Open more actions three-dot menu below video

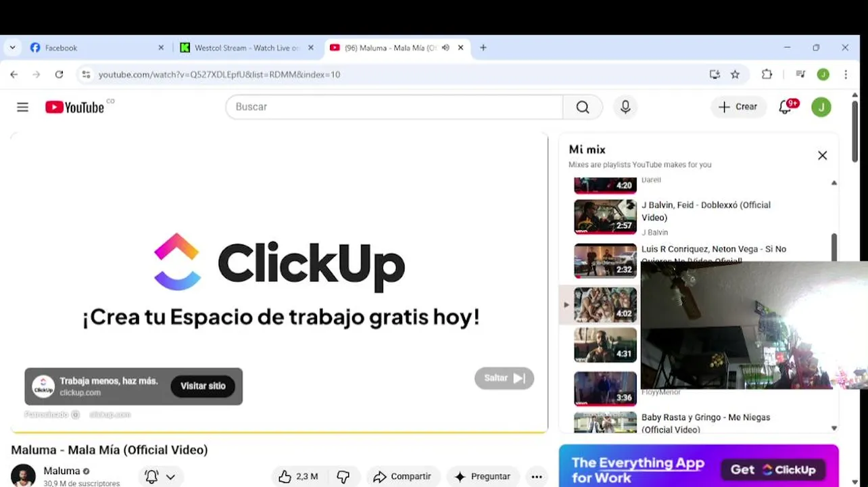click(537, 477)
